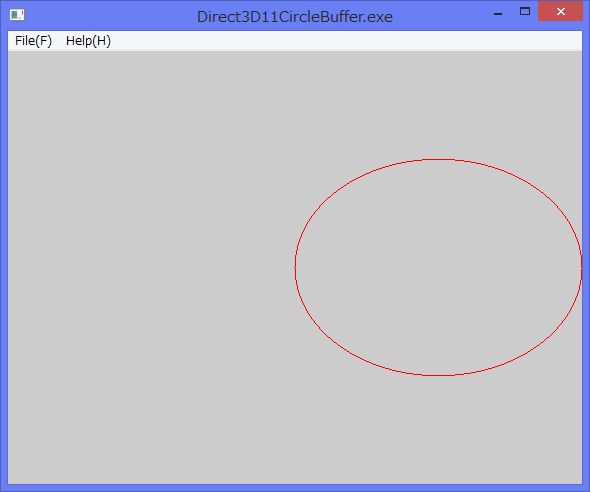Open the Help(H) menu
The image size is (590, 492).
88,41
